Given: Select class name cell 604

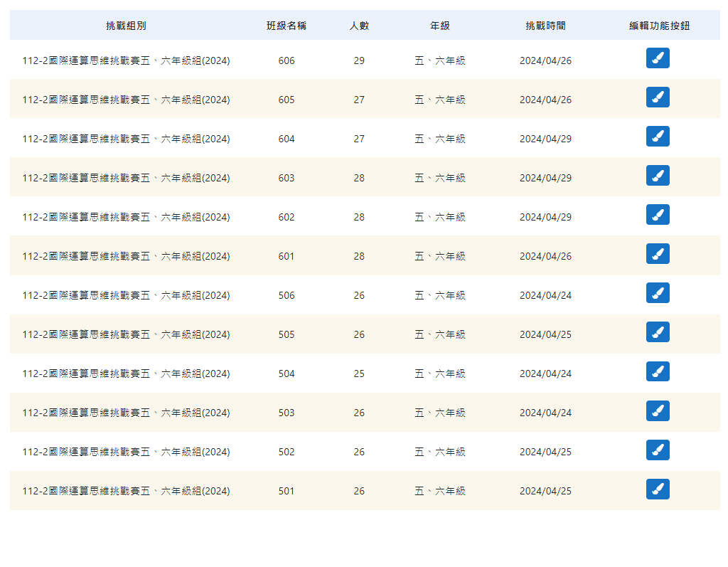Looking at the screenshot, I should (287, 139).
